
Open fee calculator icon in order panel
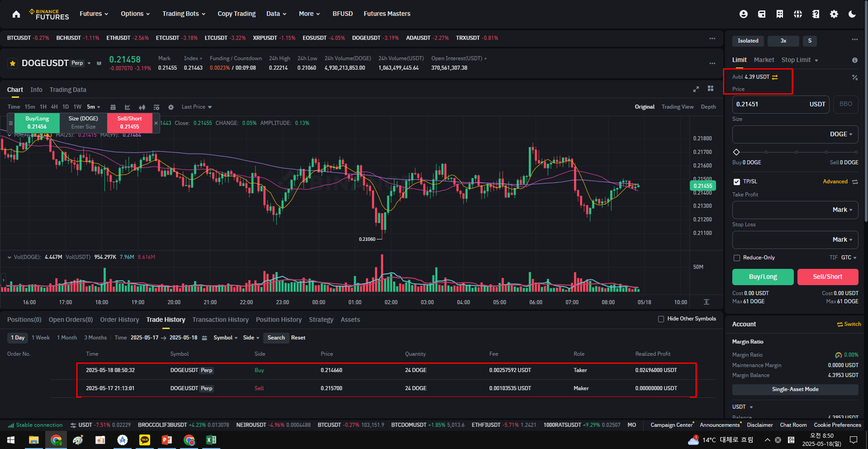pos(855,77)
